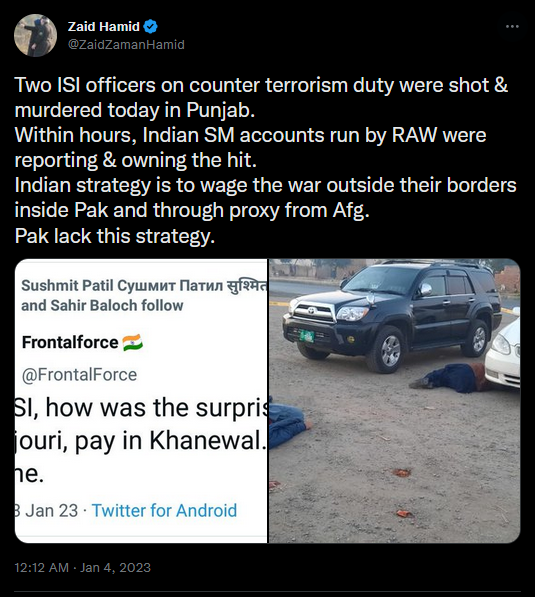Open the @ZaidZamanHamid handle link
The image size is (535, 597).
point(126,45)
